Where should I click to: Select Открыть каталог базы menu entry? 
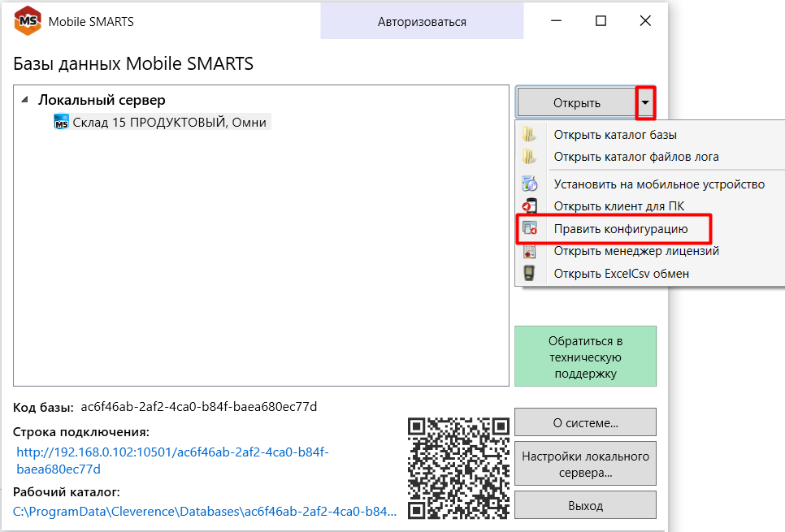(x=615, y=135)
